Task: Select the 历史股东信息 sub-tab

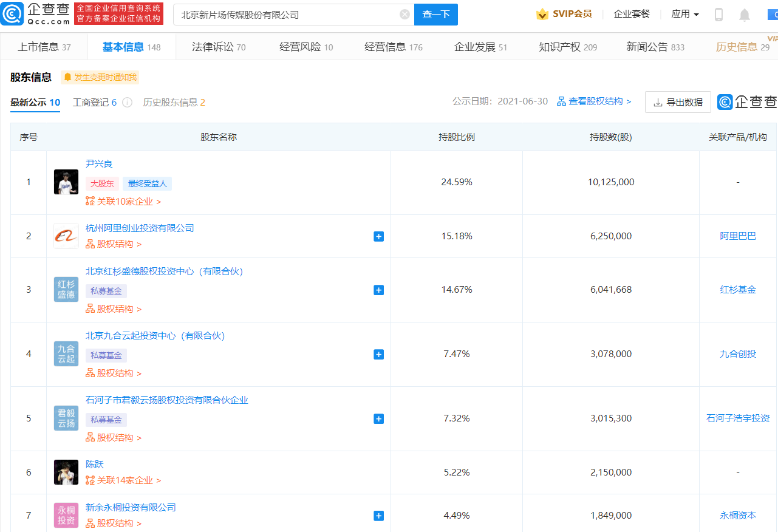Action: (x=174, y=103)
